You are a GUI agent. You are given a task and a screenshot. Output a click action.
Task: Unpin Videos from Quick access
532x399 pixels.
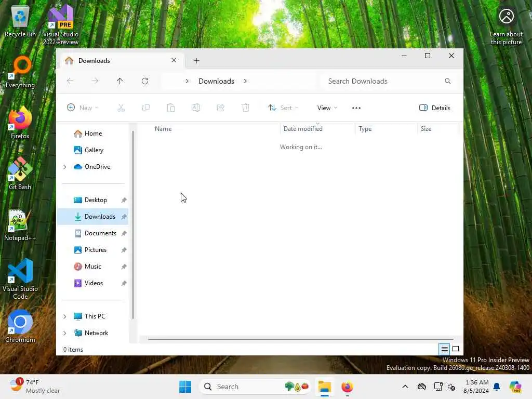[124, 283]
